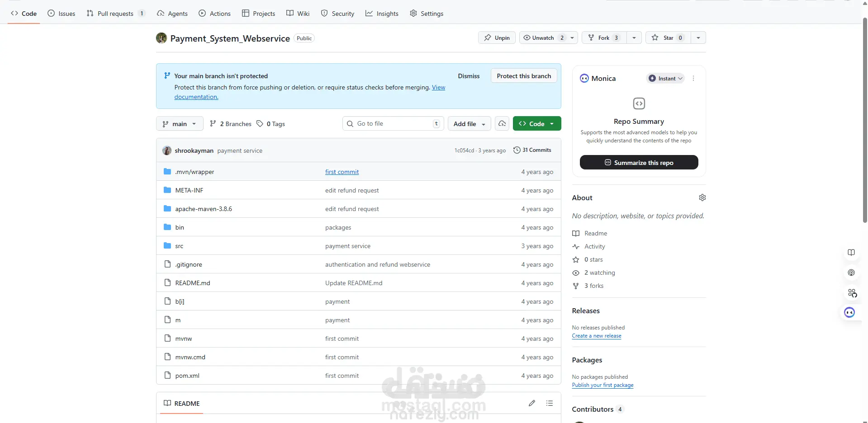View the 3 forks link

588,286
